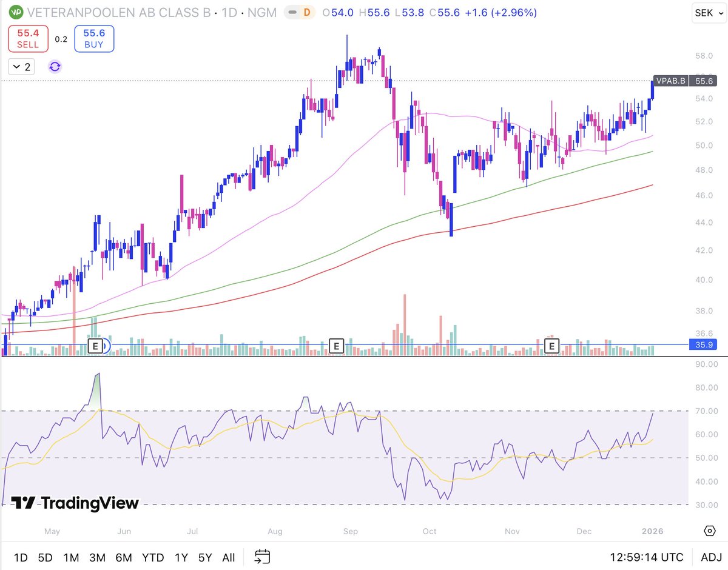Click the purple replay refresh icon
Image resolution: width=728 pixels, height=570 pixels.
click(x=55, y=67)
